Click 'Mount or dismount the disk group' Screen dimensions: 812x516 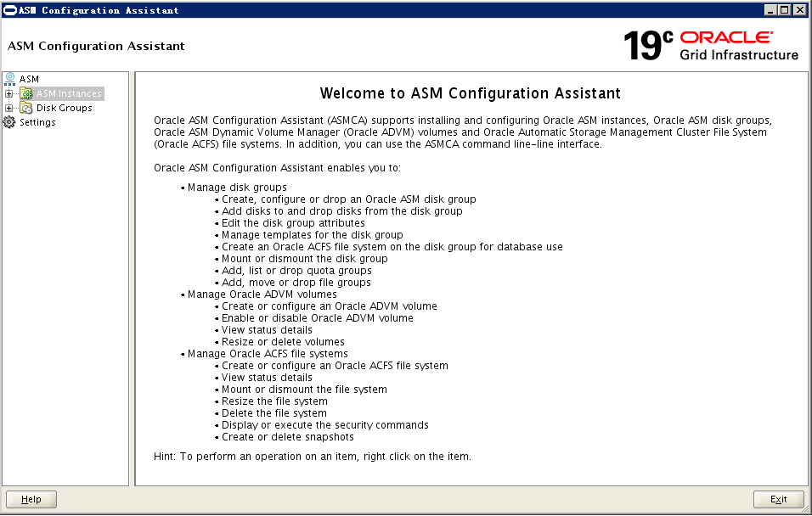pos(304,259)
